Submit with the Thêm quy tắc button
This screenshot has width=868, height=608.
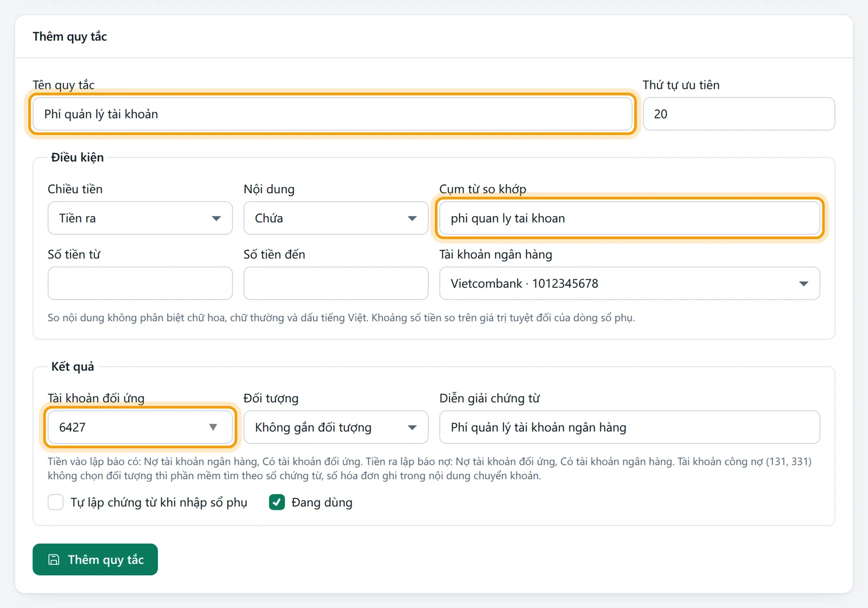[95, 560]
